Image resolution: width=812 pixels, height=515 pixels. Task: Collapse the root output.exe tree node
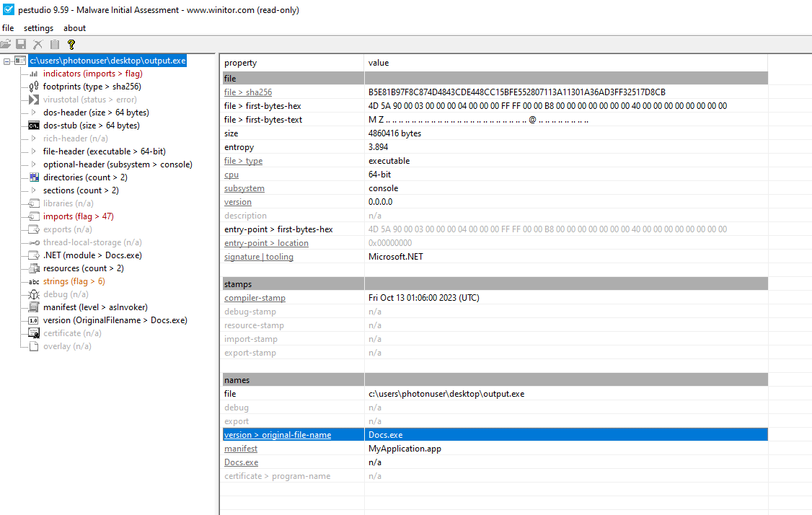[6, 61]
